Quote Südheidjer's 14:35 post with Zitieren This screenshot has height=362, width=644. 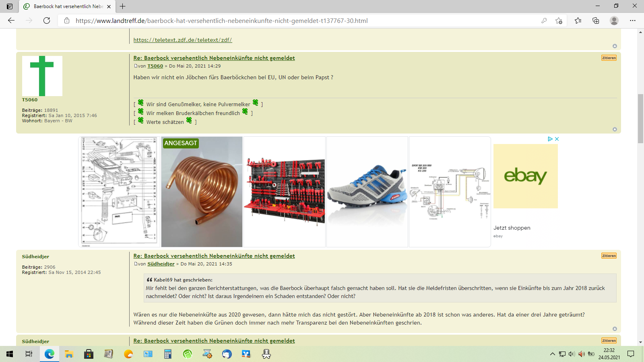click(609, 256)
